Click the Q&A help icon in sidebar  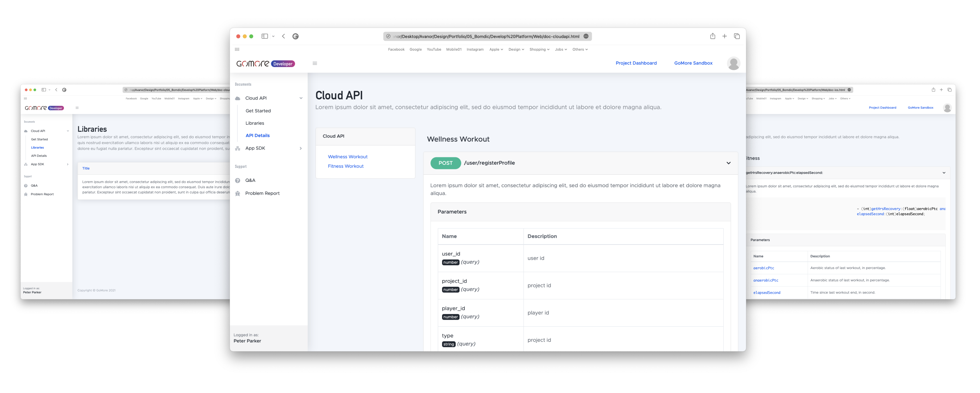[x=238, y=180]
